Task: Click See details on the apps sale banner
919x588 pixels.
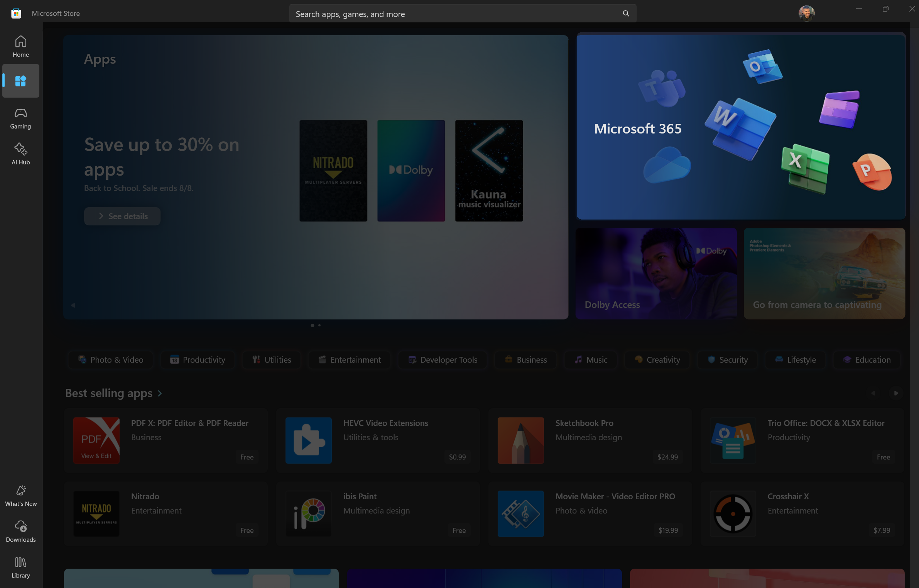Action: pos(122,216)
